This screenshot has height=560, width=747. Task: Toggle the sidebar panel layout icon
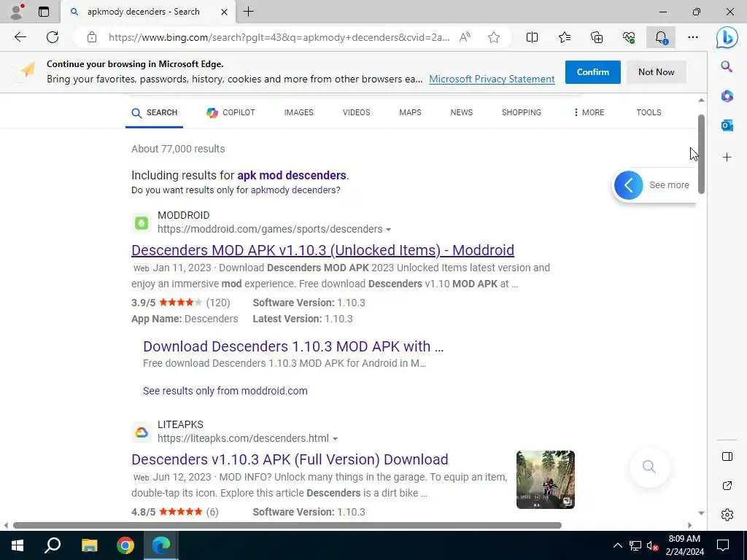pos(727,456)
